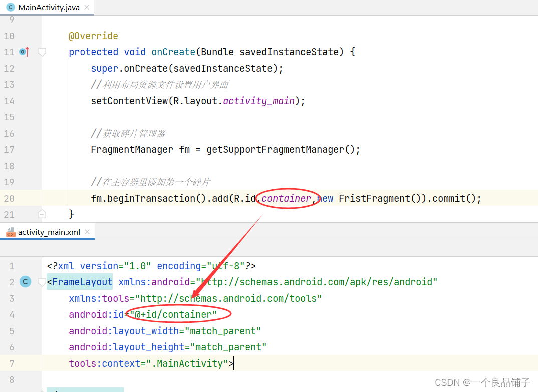The image size is (538, 392).
Task: Collapse the FrameLayout tag fold marker
Action: click(42, 282)
